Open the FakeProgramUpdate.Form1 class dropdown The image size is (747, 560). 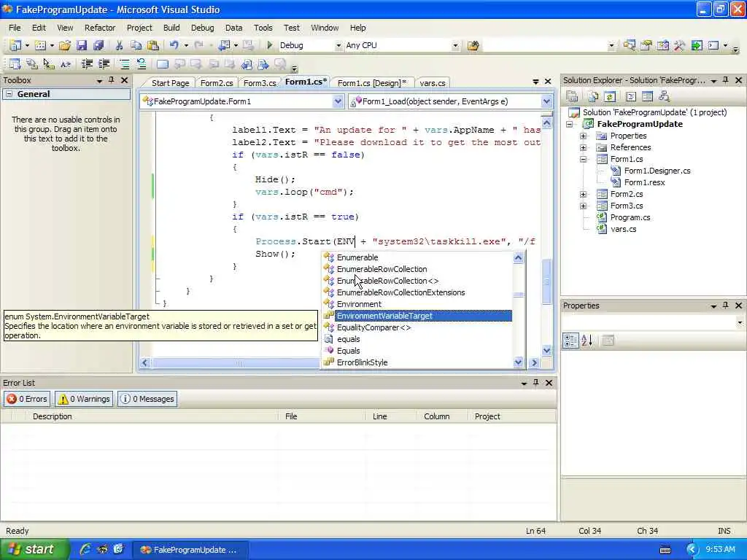337,101
